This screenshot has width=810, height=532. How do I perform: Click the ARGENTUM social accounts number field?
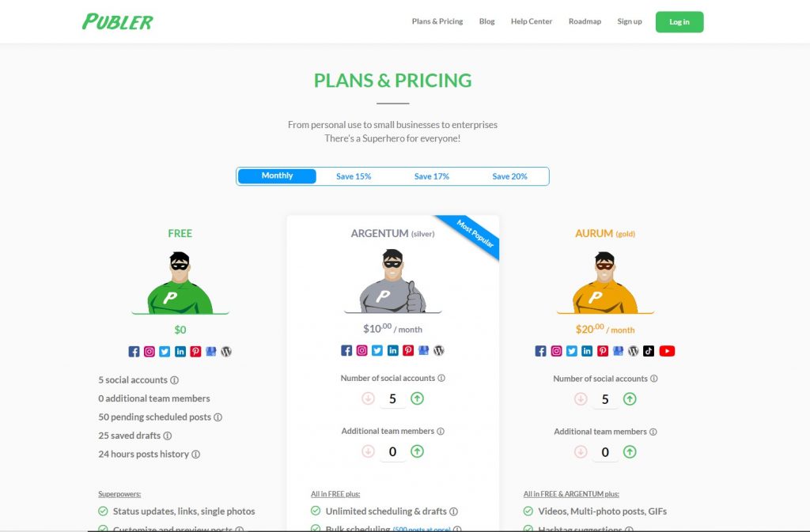(392, 399)
